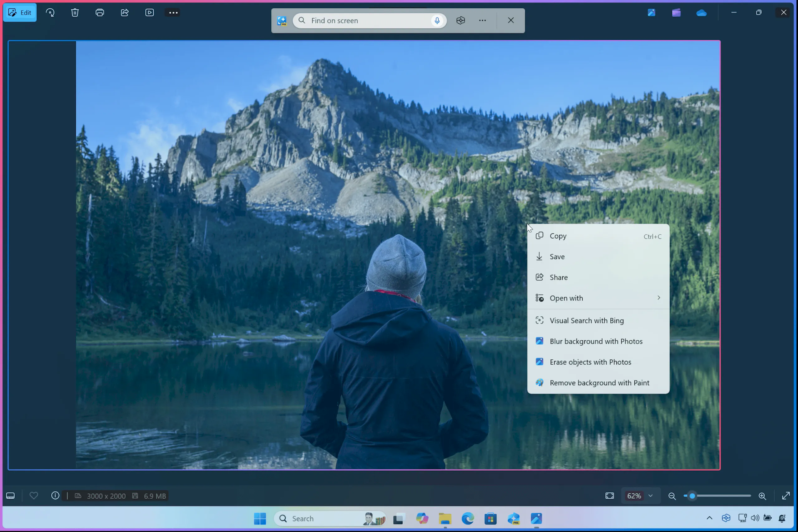
Task: Click the OneDrive icon in title bar
Action: (x=701, y=12)
